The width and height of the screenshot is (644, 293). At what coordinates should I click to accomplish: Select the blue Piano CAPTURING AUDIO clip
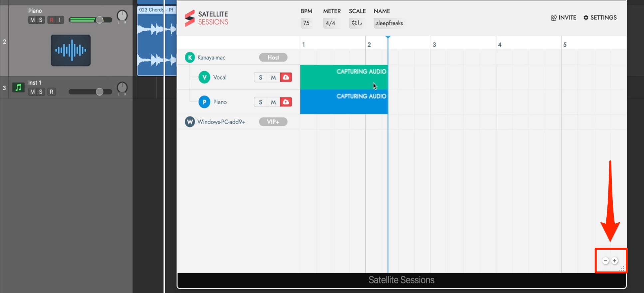pos(344,102)
